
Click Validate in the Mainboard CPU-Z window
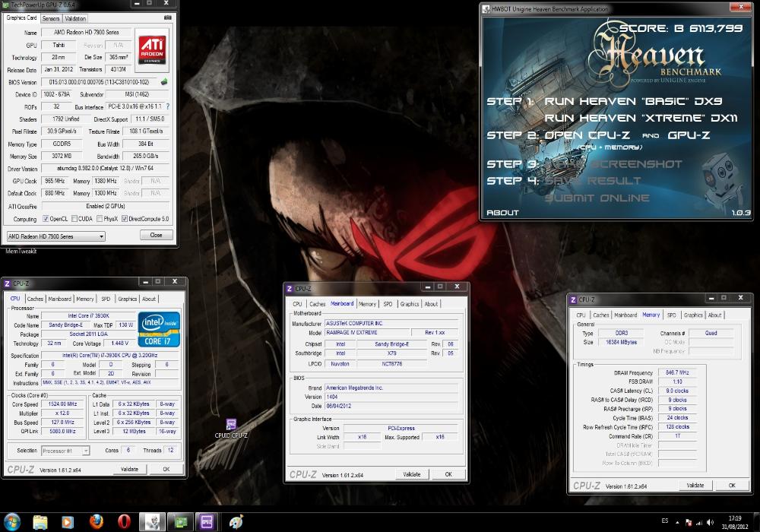pos(412,474)
